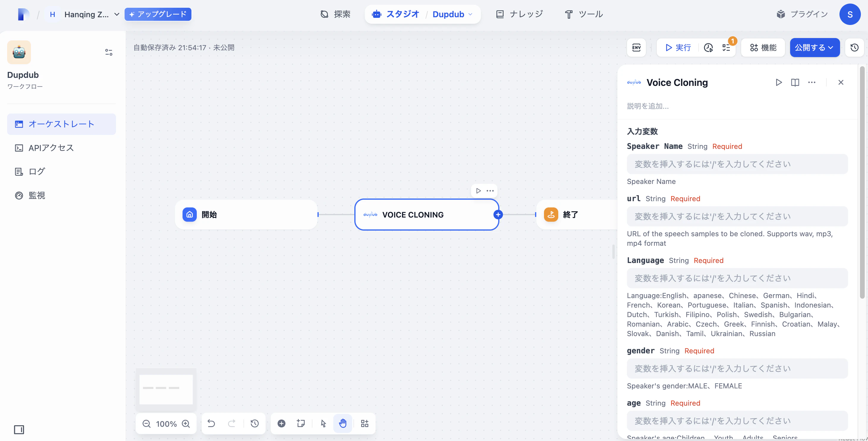Switch to pointer mode
Viewport: 868px width, 441px height.
[x=323, y=423]
